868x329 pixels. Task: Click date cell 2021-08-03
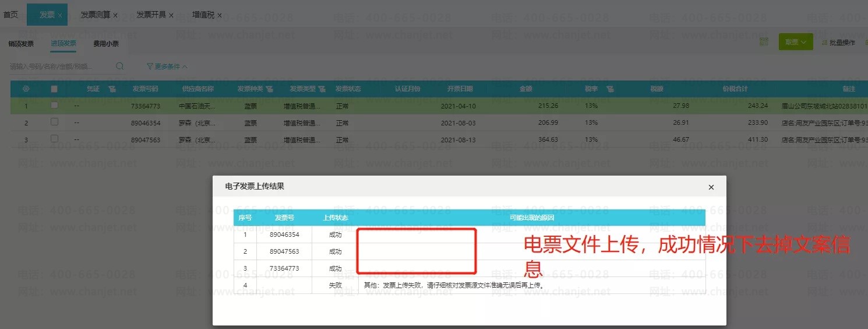(458, 123)
